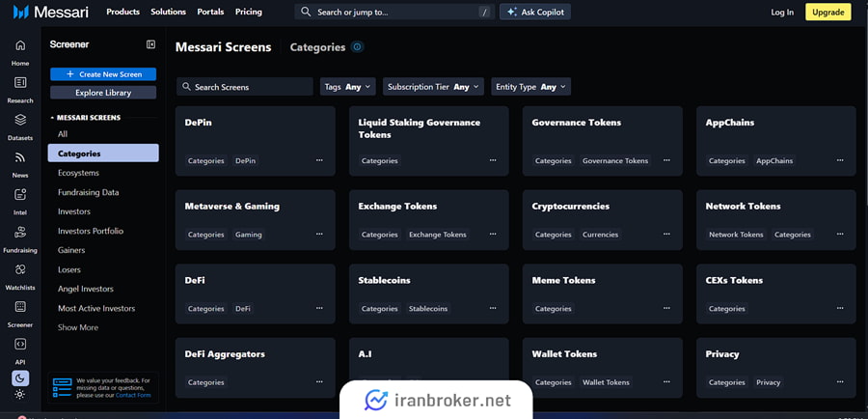Open the News feed icon
This screenshot has height=419, width=868.
click(20, 157)
